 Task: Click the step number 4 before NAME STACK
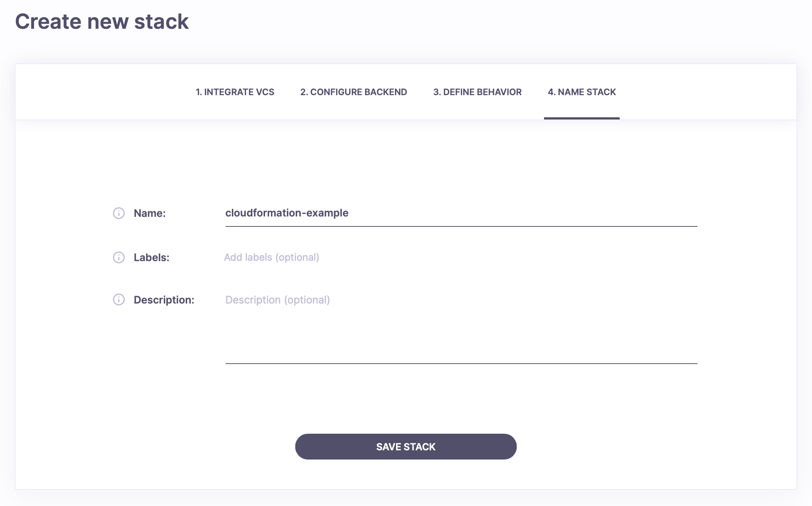[x=551, y=92]
